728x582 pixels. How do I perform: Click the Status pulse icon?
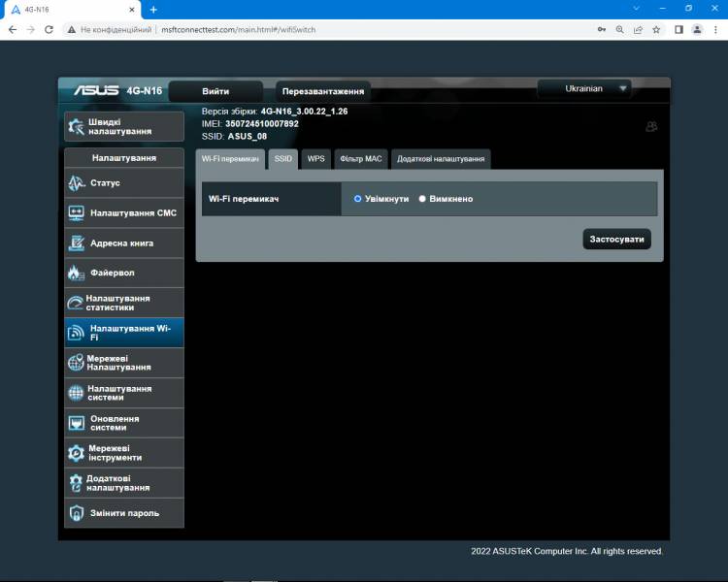[x=77, y=183]
